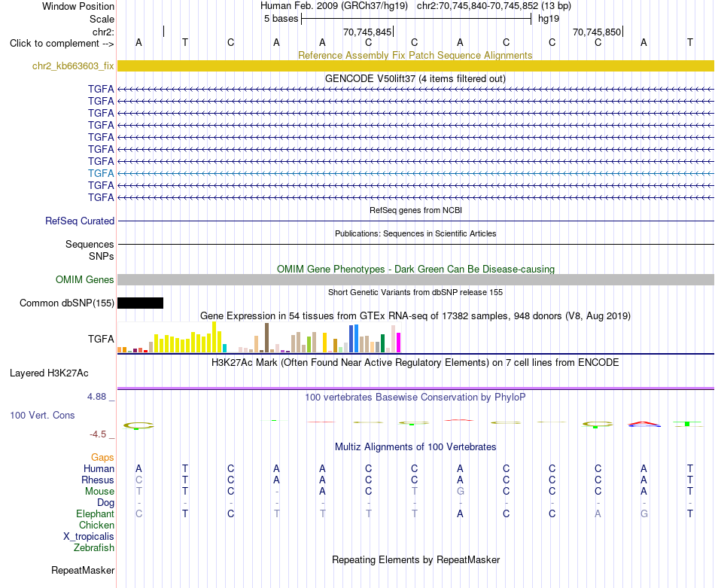Click the 'chr2:' ruler label

tap(103, 32)
